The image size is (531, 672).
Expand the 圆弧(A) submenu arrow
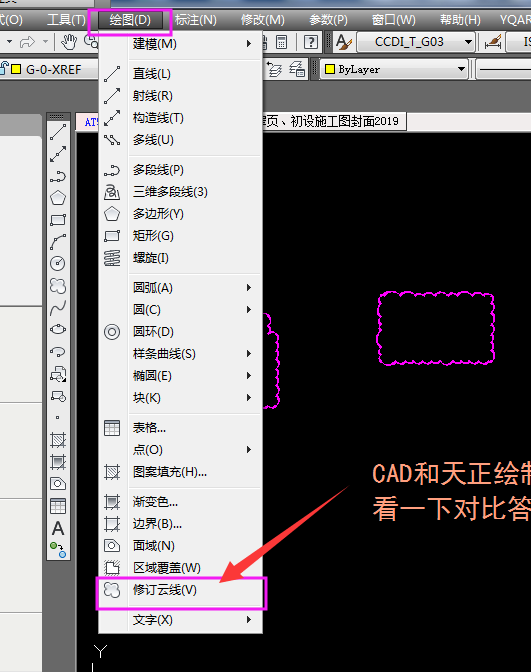(249, 288)
